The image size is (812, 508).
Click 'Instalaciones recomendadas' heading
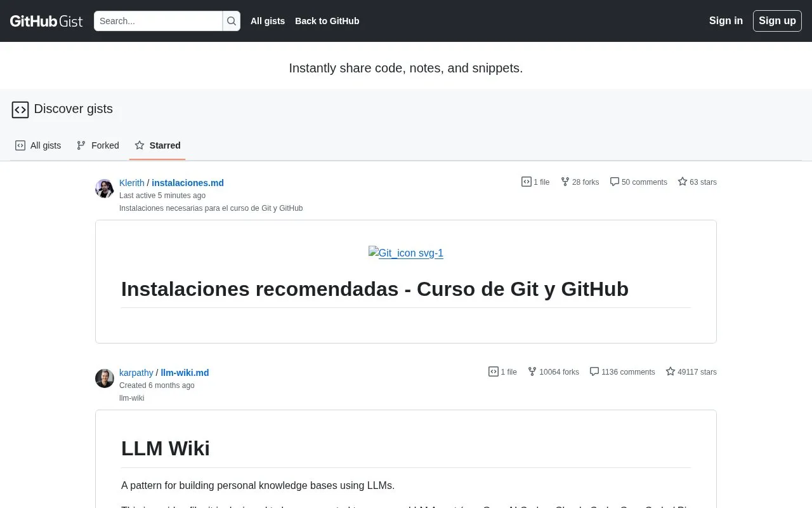click(375, 289)
